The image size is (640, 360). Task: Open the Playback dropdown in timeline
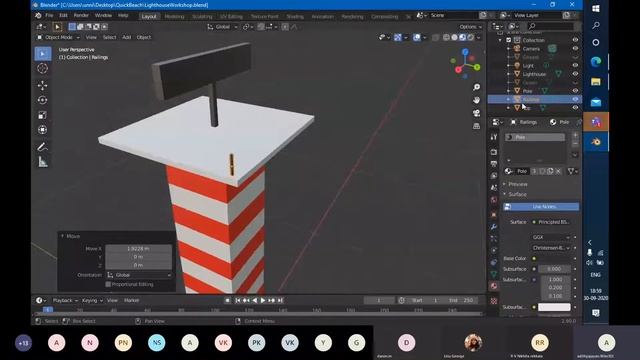[65, 300]
